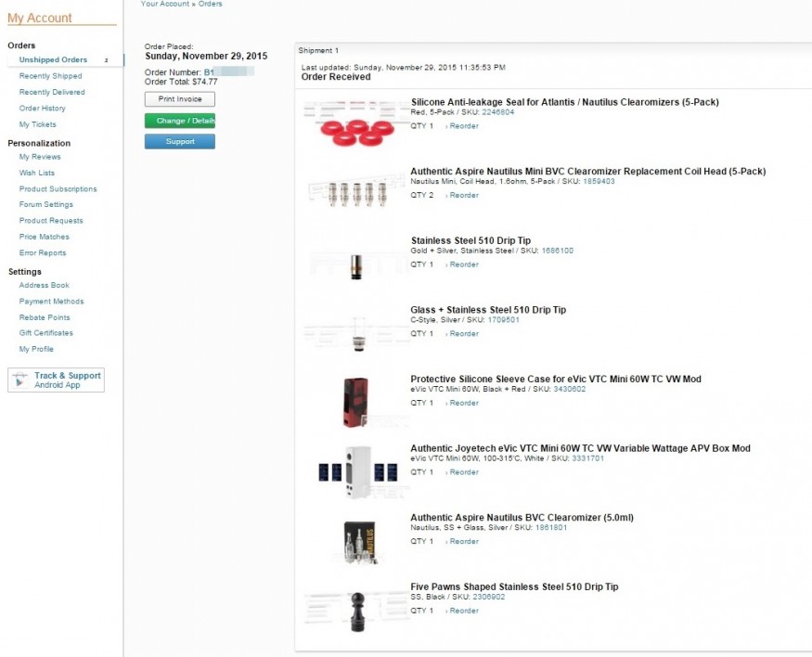Open red silicone seal rings thumbnail
The height and width of the screenshot is (657, 812).
(x=356, y=124)
